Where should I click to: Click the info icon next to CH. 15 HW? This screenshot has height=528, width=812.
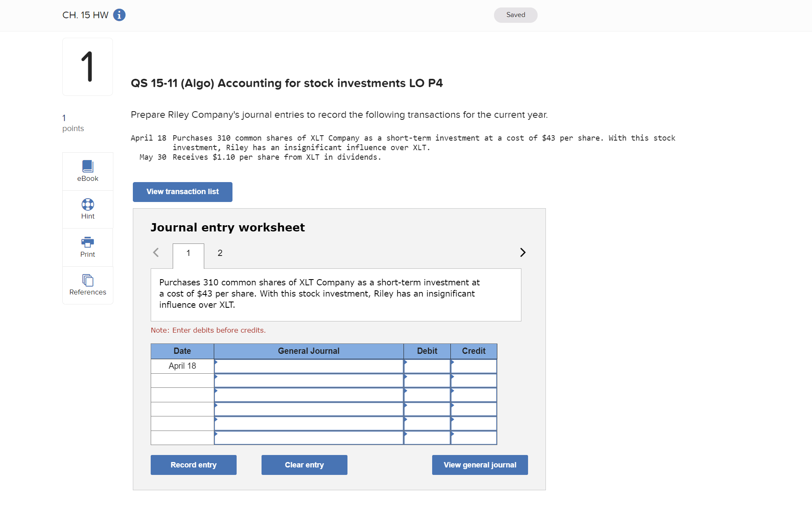[x=120, y=15]
